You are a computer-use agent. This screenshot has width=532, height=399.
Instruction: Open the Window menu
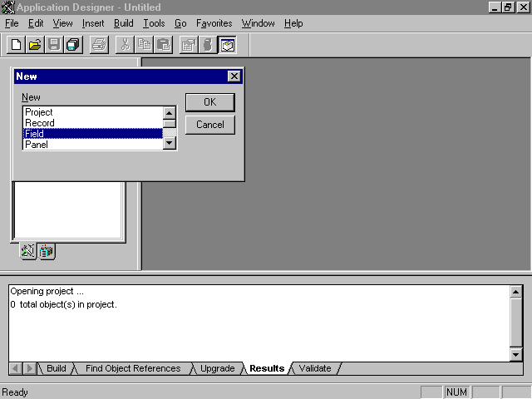pos(259,23)
